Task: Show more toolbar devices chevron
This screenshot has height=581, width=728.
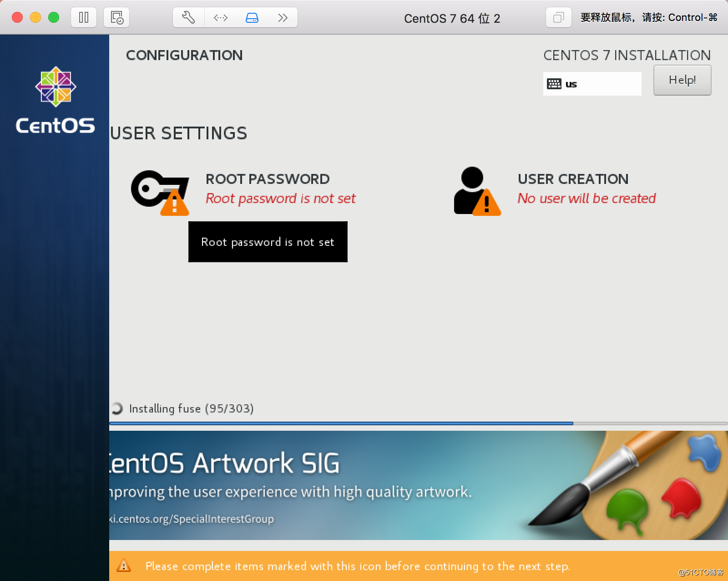Action: point(283,18)
